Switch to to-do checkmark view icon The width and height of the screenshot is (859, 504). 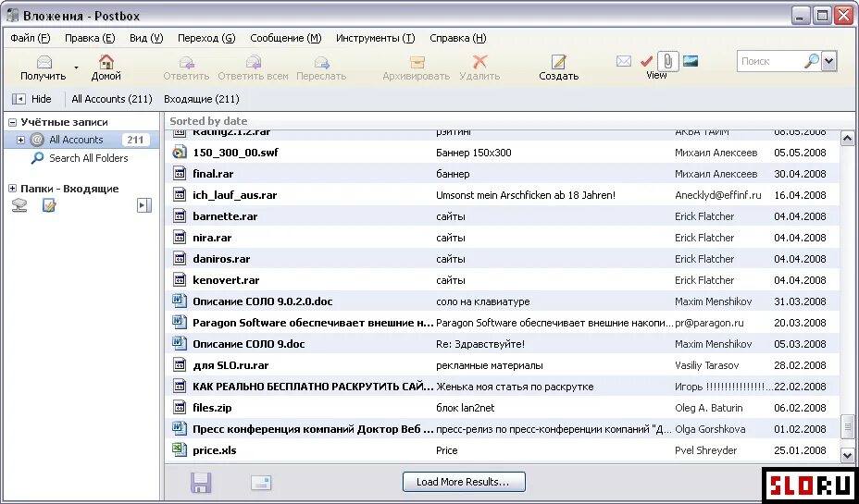646,61
